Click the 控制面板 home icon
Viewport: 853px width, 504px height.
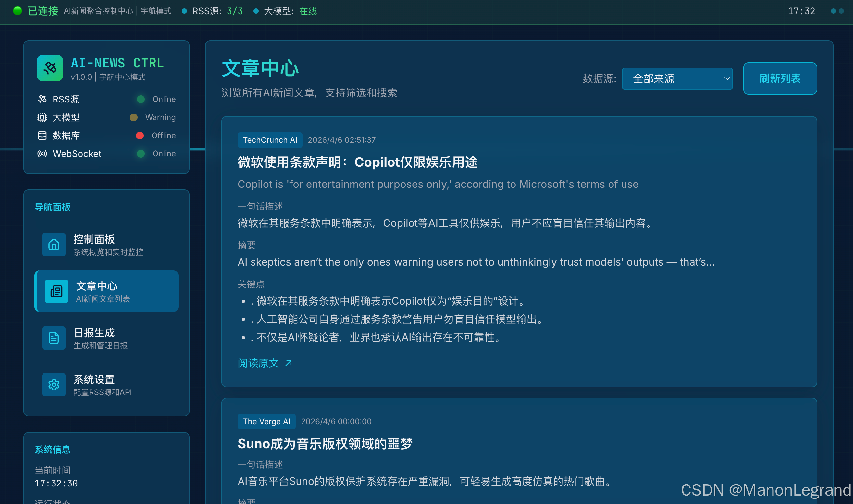pyautogui.click(x=54, y=245)
